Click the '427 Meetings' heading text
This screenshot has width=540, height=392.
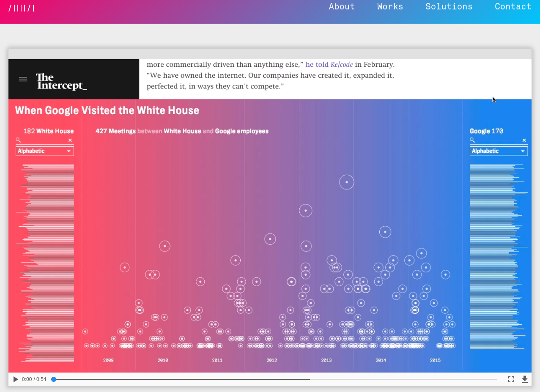pos(115,131)
